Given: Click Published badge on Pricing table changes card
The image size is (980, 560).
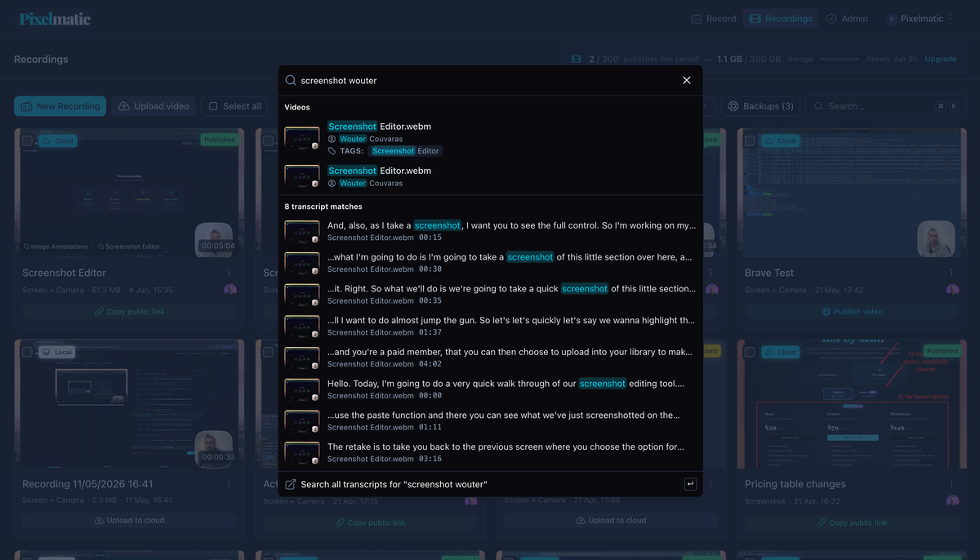Looking at the screenshot, I should tap(942, 350).
